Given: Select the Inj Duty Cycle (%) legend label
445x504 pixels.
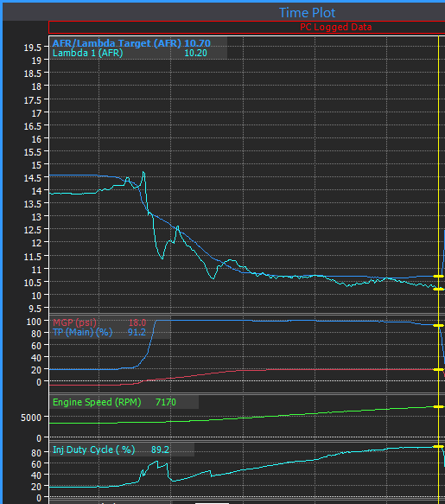Looking at the screenshot, I should tap(94, 450).
